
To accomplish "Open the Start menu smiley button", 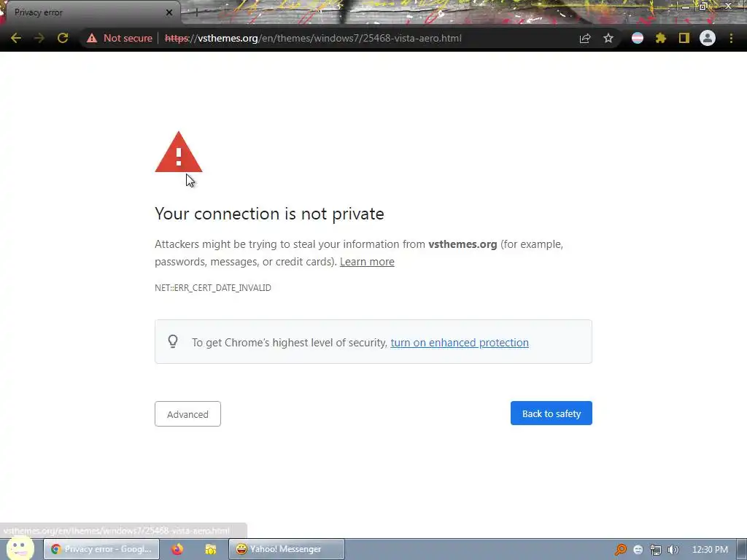I will [20, 548].
